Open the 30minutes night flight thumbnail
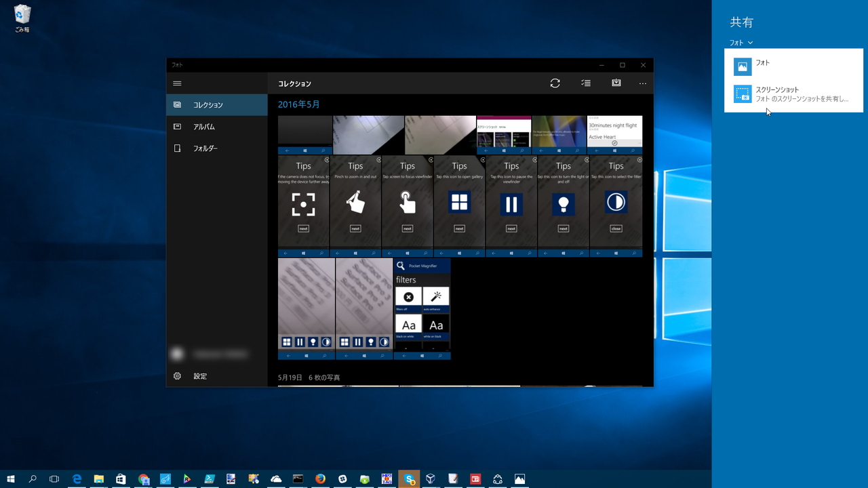 coord(614,135)
